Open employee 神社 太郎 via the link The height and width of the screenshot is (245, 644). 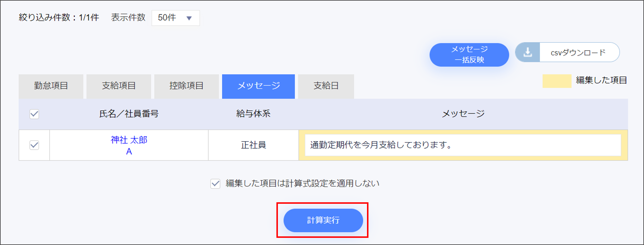point(129,140)
